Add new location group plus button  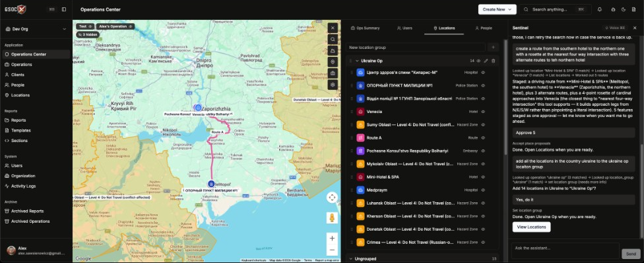pyautogui.click(x=494, y=48)
